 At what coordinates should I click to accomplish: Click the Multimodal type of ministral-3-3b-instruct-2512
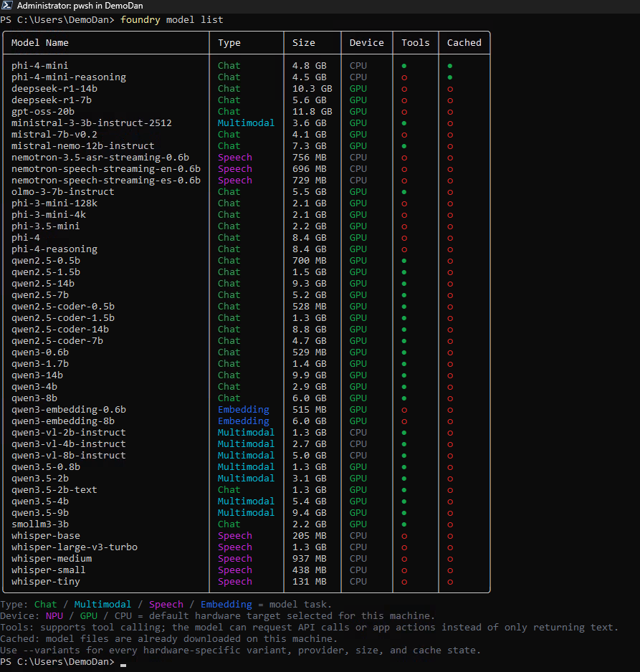click(x=246, y=123)
